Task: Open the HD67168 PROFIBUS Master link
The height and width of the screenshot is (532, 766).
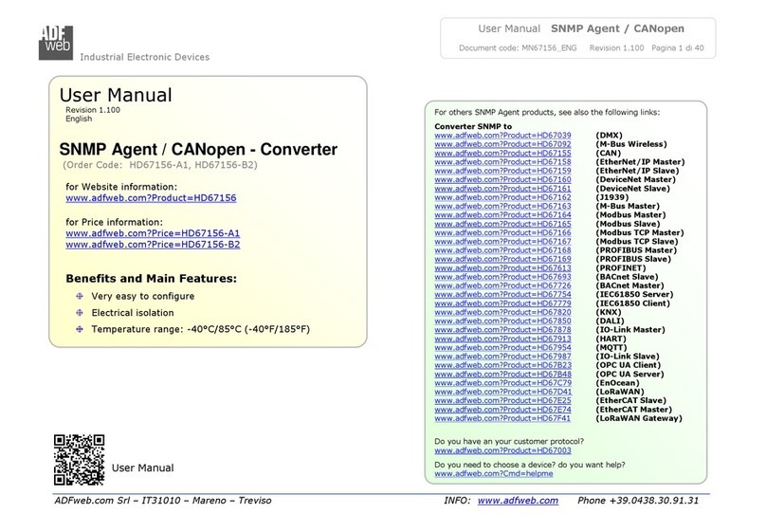Action: pyautogui.click(x=502, y=250)
